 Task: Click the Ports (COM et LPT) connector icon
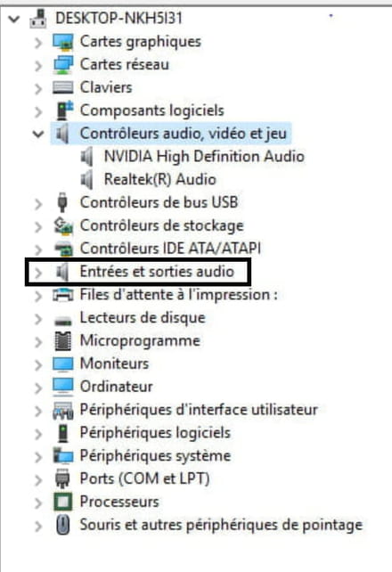(x=62, y=478)
